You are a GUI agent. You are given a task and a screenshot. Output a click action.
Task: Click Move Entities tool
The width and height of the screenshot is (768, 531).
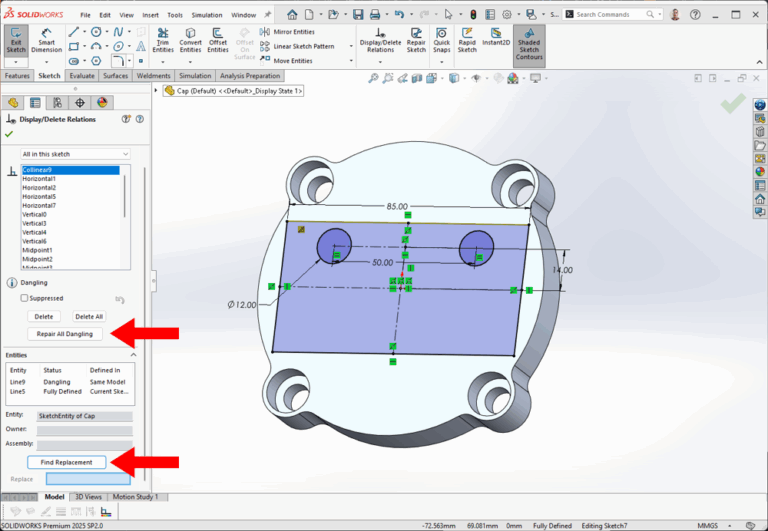click(286, 61)
